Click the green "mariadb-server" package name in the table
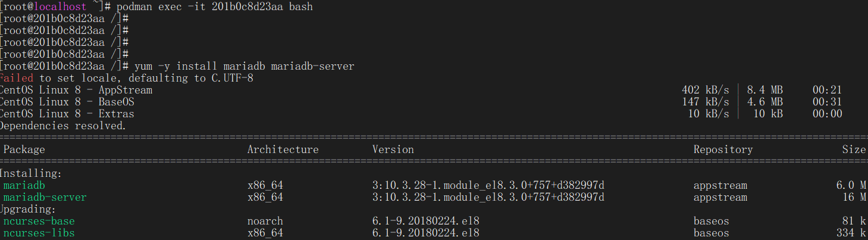868x240 pixels. point(45,197)
